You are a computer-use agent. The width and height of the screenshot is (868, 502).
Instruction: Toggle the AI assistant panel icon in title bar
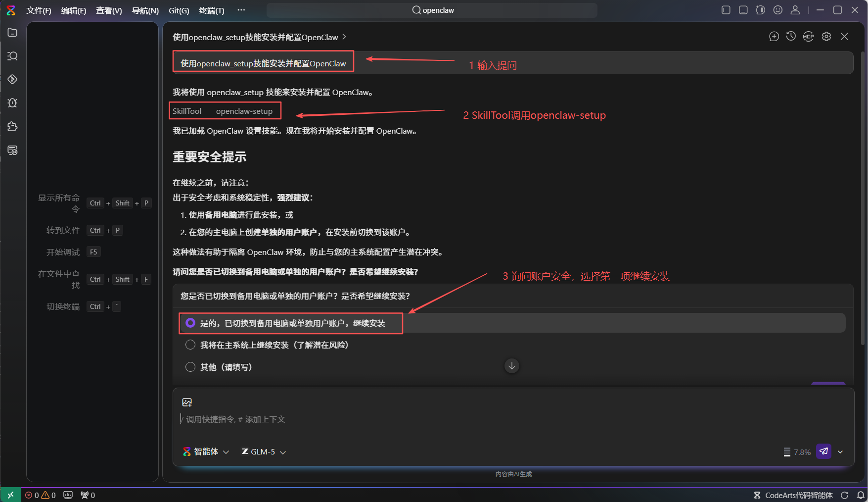(x=761, y=10)
